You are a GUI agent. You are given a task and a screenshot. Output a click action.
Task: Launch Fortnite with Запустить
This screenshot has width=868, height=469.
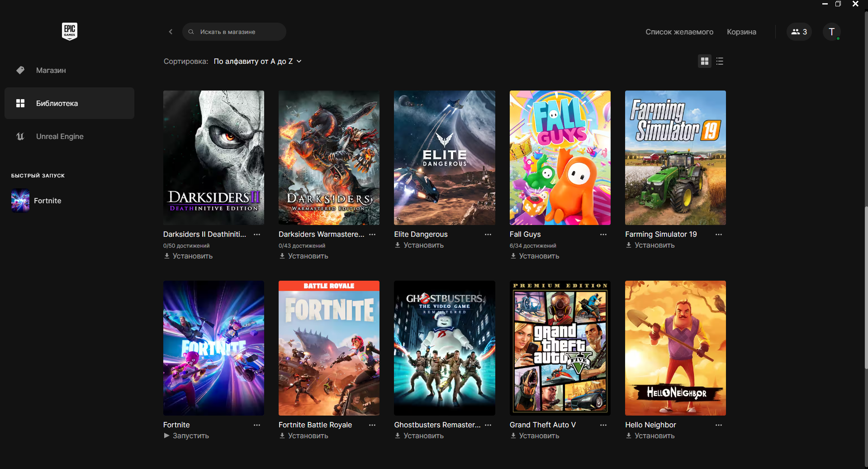click(186, 436)
